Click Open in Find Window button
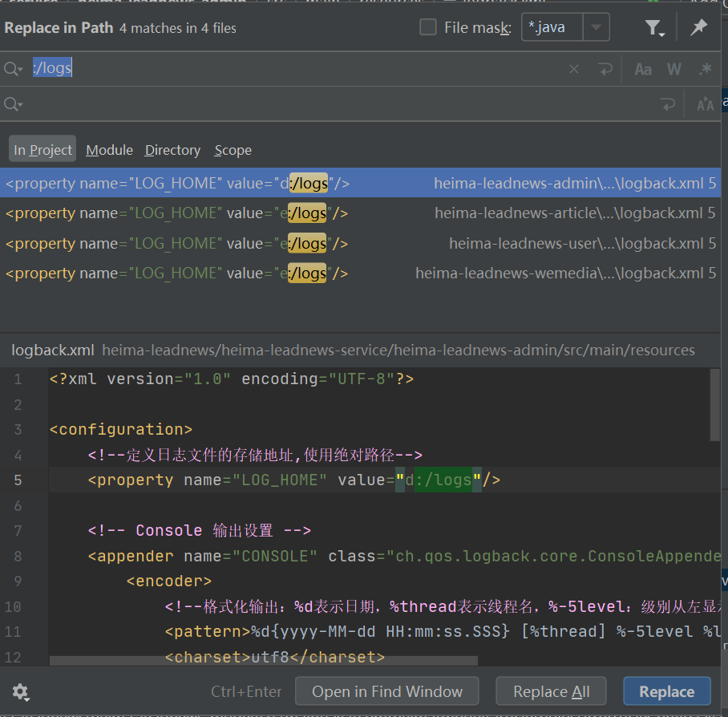The image size is (728, 717). coord(387,691)
